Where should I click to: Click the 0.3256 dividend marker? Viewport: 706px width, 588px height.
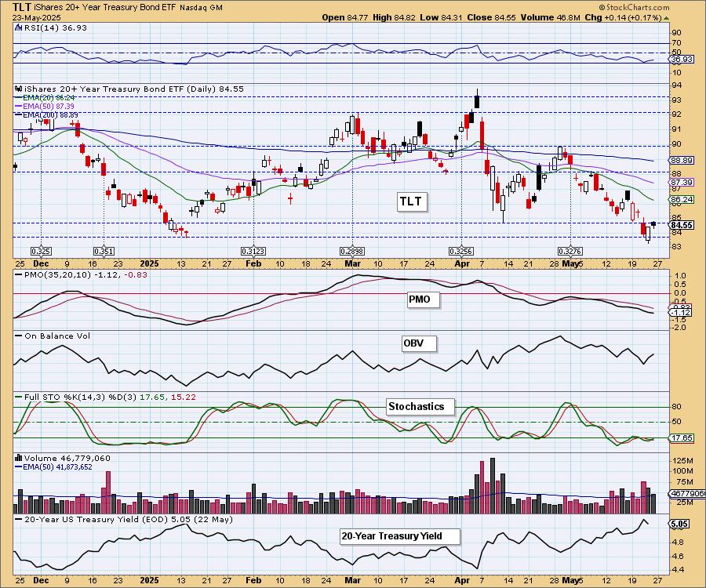(460, 251)
